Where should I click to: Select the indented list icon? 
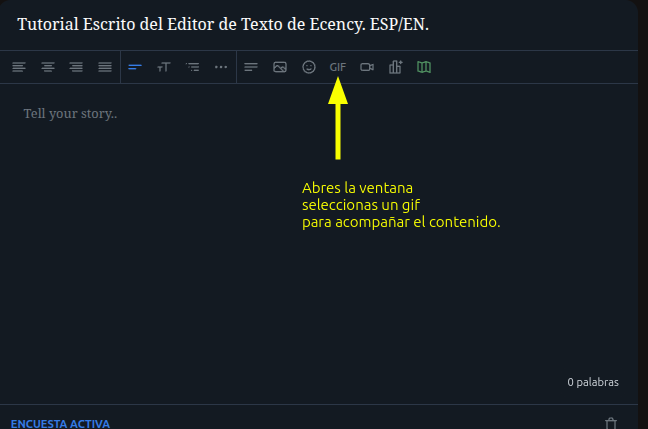193,67
